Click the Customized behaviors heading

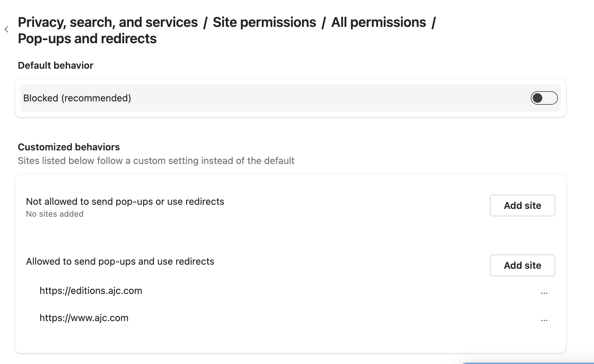click(x=69, y=147)
